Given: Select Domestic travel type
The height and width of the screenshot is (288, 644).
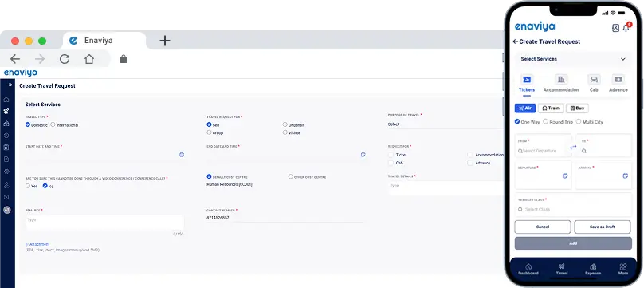Looking at the screenshot, I should (x=28, y=124).
